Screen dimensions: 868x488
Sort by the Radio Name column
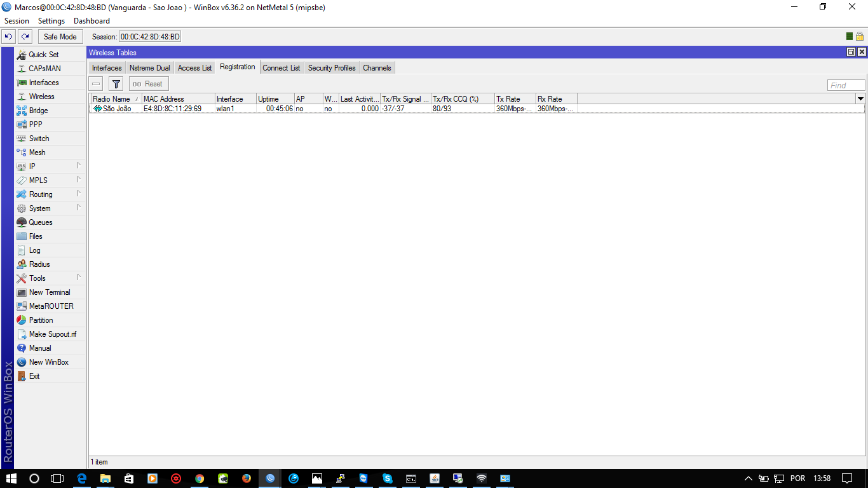pos(116,99)
